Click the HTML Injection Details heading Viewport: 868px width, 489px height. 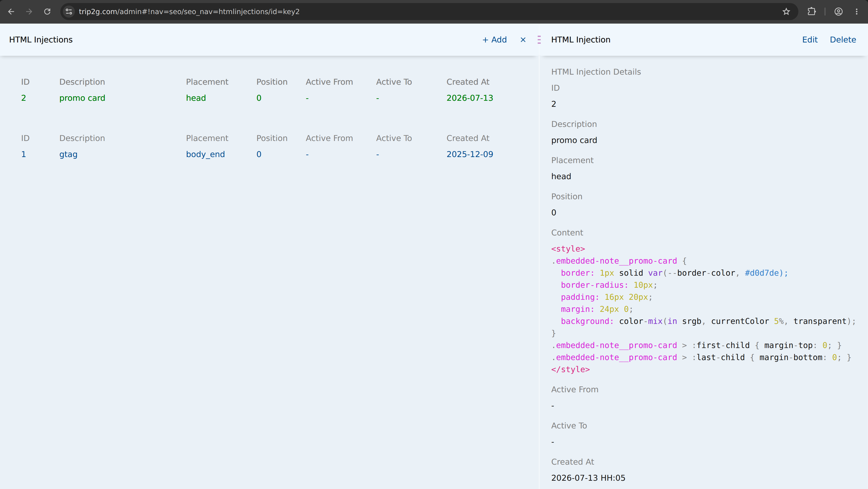click(x=596, y=72)
